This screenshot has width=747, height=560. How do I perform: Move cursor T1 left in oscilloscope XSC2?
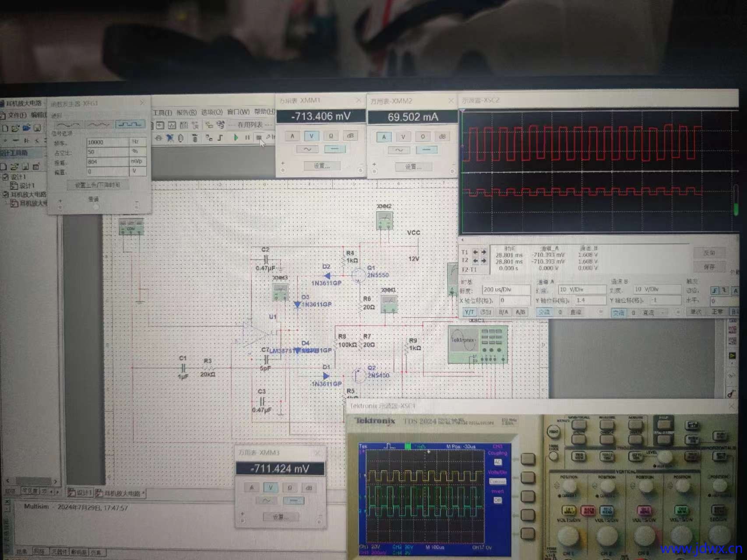tap(475, 252)
